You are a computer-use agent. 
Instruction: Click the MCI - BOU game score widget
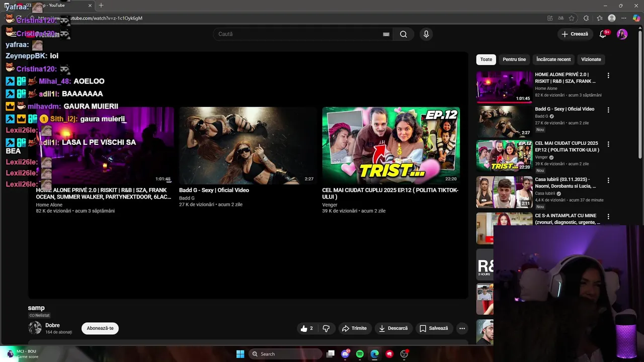[22, 354]
